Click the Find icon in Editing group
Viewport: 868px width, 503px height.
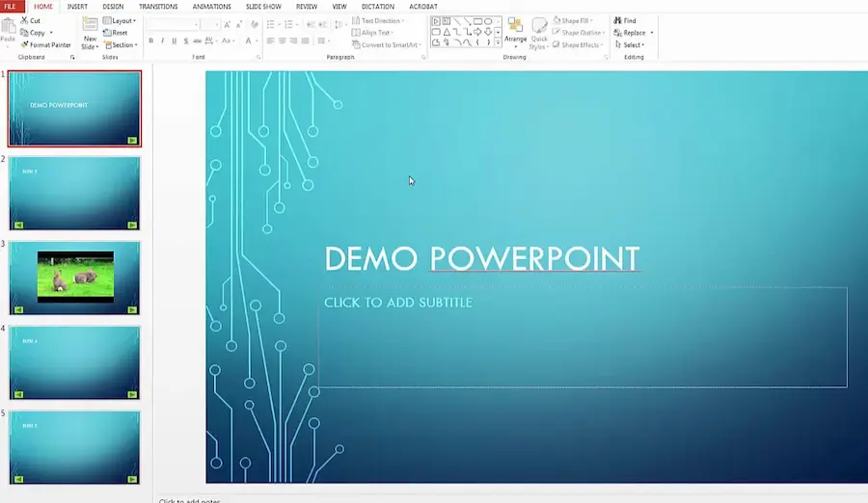coord(617,20)
